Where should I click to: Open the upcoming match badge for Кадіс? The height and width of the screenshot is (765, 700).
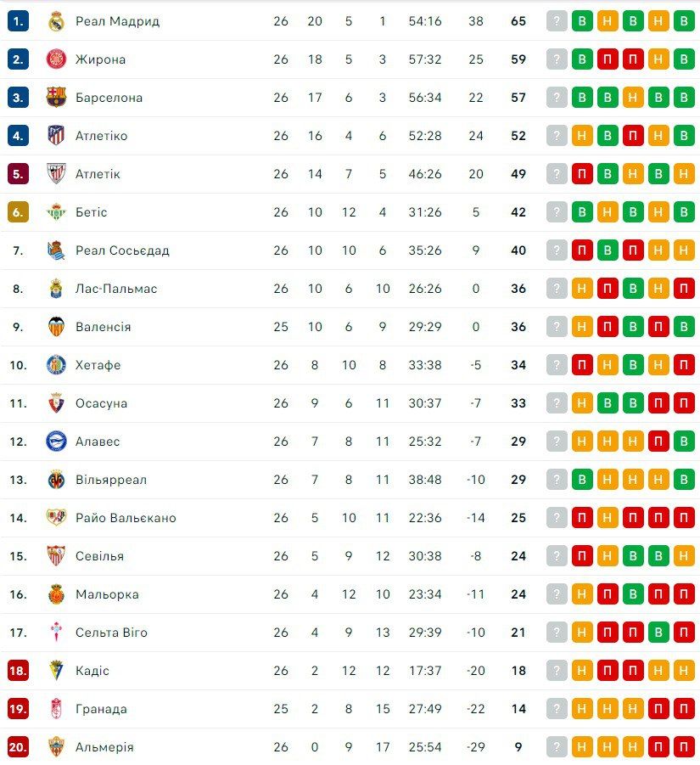tap(557, 671)
